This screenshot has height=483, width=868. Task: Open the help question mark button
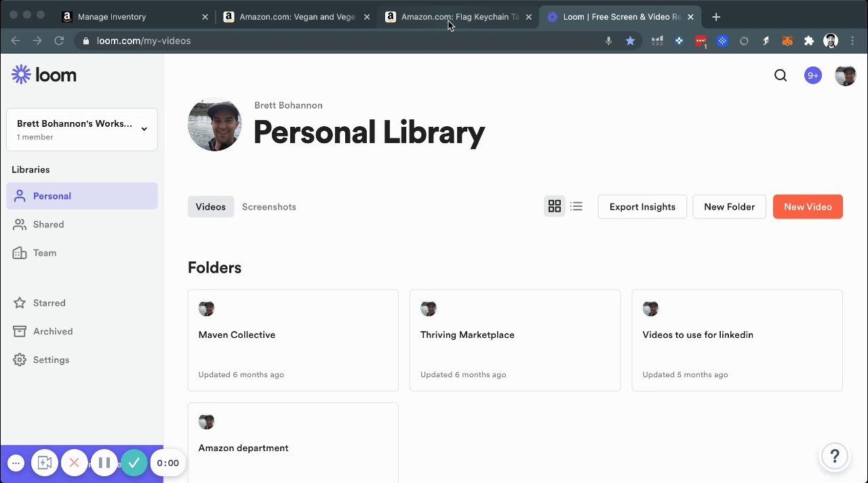[835, 456]
